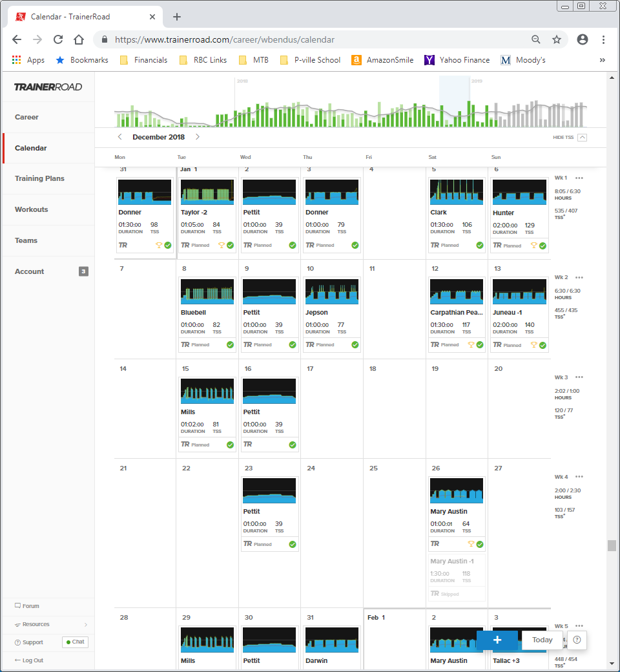Screen dimensions: 620x672
Task: Go to previous month arrow
Action: [x=120, y=137]
